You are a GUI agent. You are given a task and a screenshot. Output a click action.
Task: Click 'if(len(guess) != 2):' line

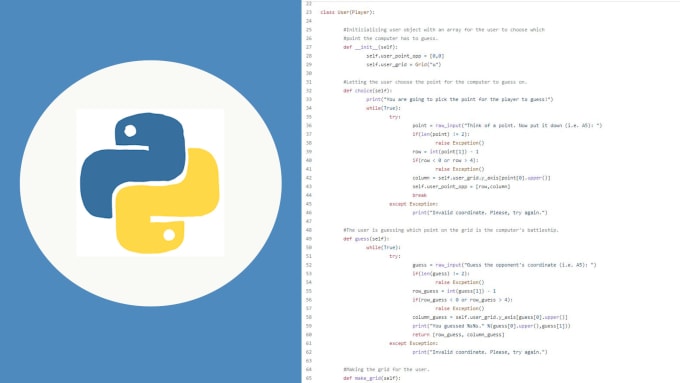(x=441, y=273)
